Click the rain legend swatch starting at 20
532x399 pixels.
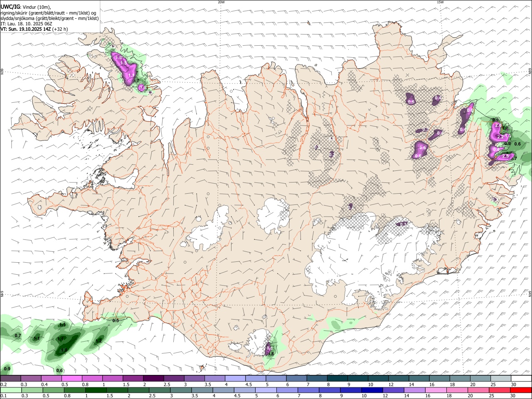[x=478, y=390]
